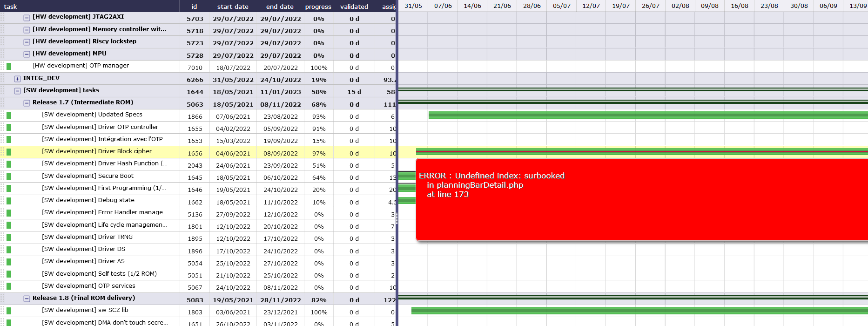The height and width of the screenshot is (326, 868).
Task: Collapse the [SW development] tasks group
Action: (17, 91)
